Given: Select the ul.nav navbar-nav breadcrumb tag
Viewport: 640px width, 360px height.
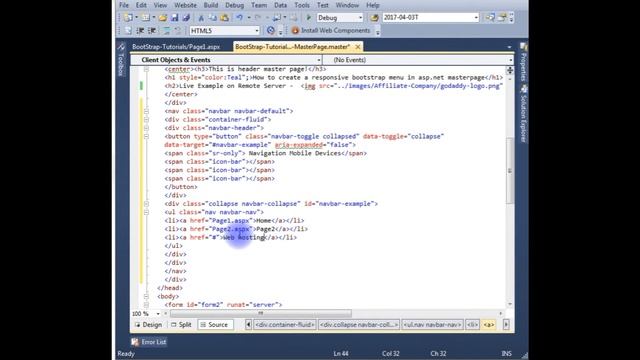Looking at the screenshot, I should click(x=432, y=325).
